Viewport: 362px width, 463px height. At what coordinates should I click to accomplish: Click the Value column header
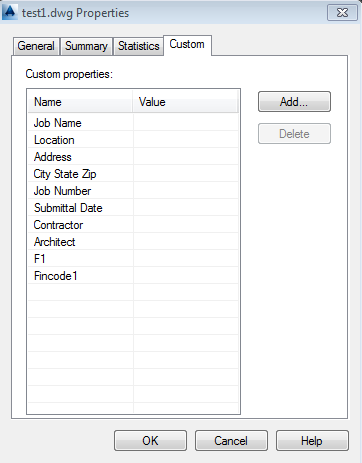point(186,102)
